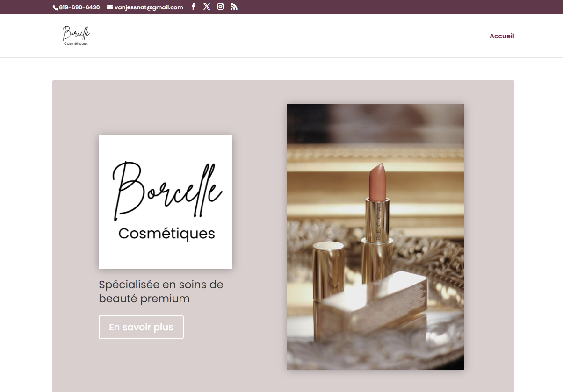The width and height of the screenshot is (563, 392).
Task: Click the tagline Spécialisée en soins de beauté premium
Action: 161,291
